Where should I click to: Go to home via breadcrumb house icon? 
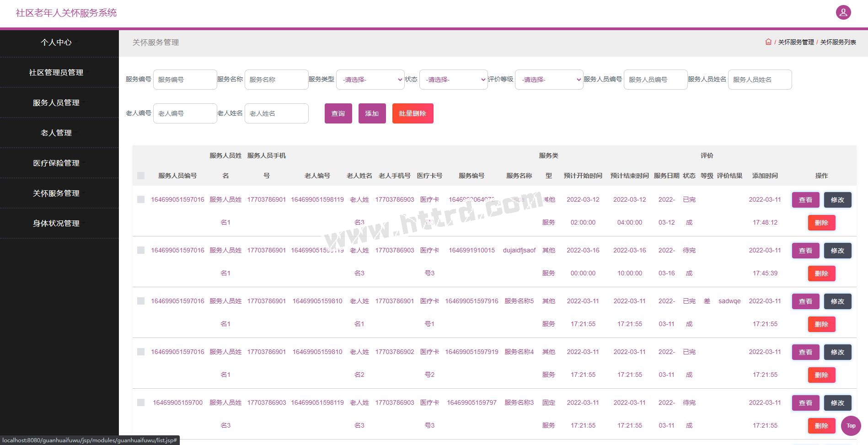(768, 42)
